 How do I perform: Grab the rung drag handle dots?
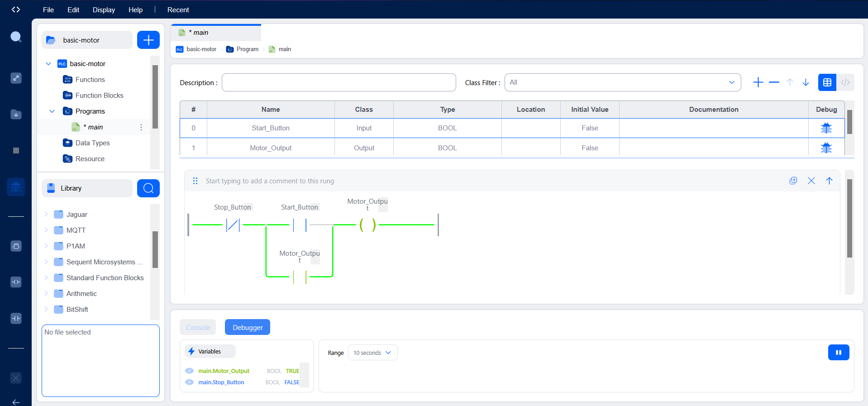click(195, 181)
